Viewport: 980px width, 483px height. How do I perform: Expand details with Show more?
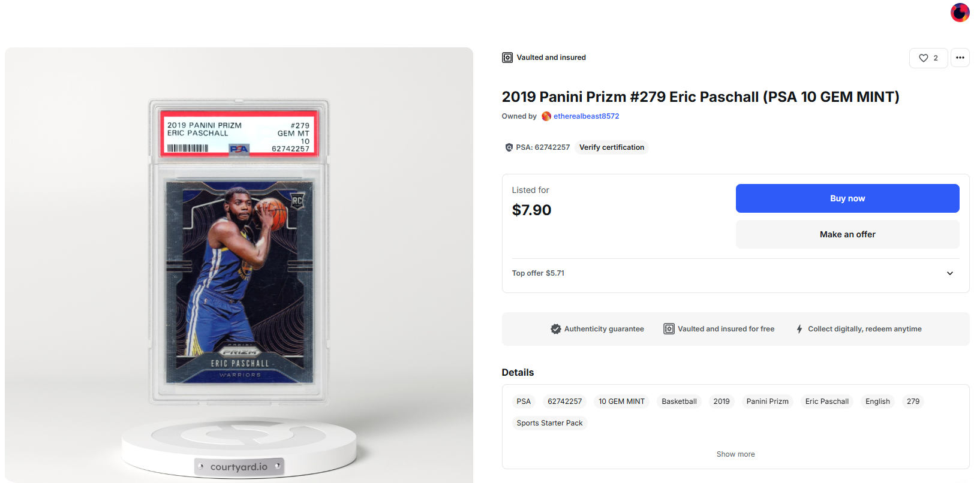pos(735,454)
